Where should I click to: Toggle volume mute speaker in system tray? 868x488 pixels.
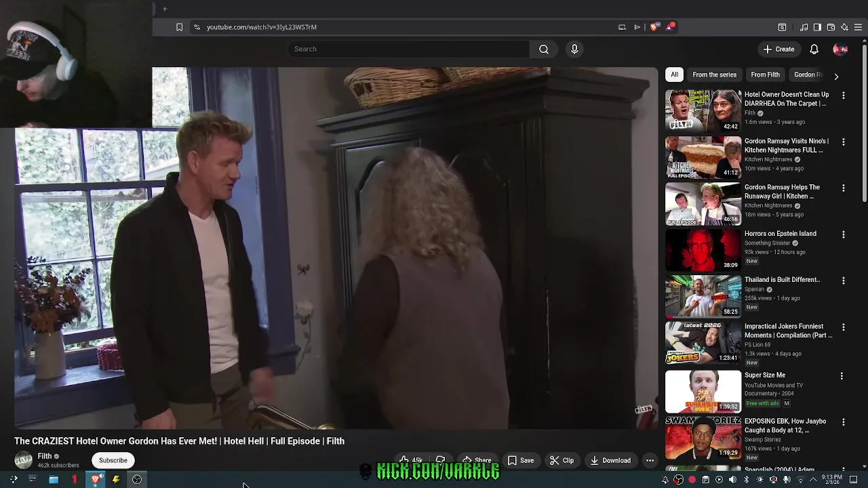click(732, 480)
